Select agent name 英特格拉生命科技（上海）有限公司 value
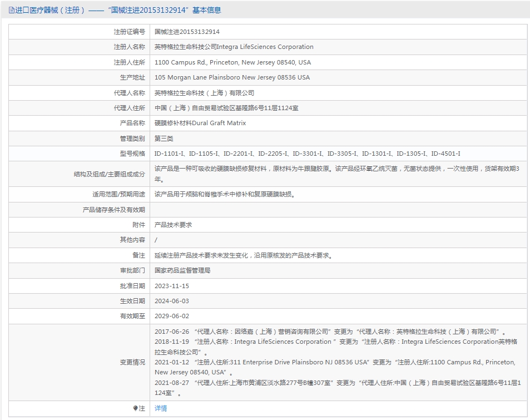Viewport: 530px width, 420px height. [205, 93]
